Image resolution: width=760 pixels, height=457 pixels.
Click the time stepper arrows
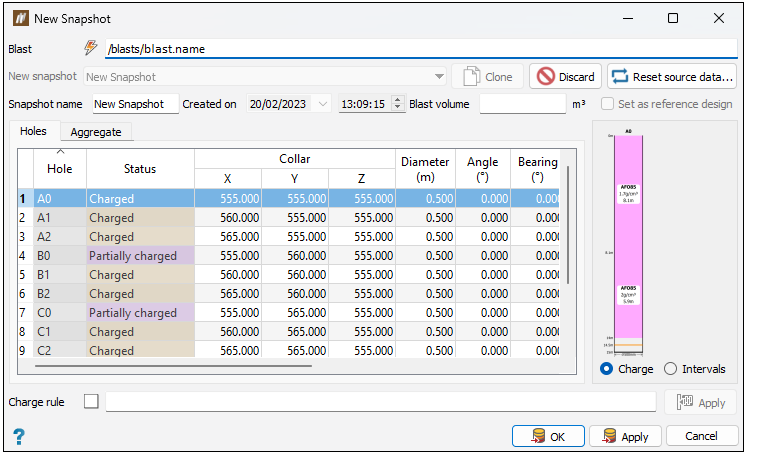point(397,103)
